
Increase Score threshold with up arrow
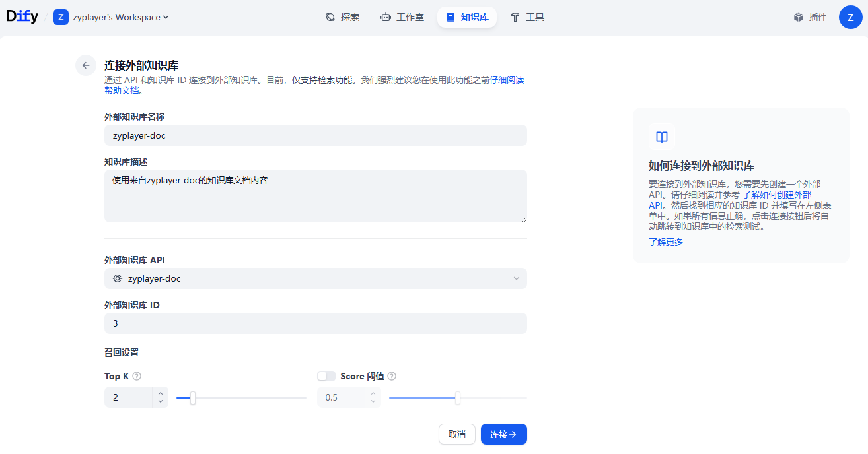point(373,393)
